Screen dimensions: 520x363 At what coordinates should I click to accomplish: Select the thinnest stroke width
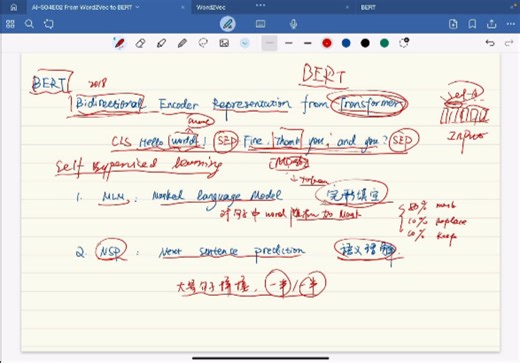pos(269,43)
